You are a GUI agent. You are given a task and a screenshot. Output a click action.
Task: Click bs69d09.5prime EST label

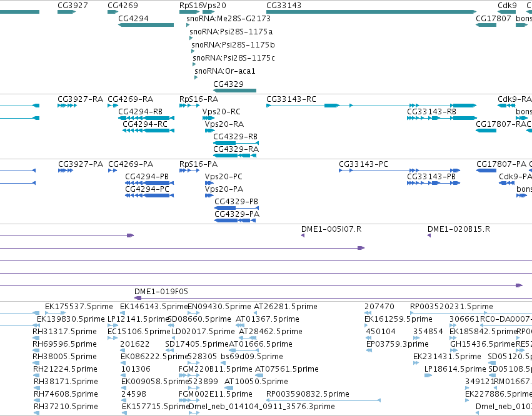pos(252,357)
